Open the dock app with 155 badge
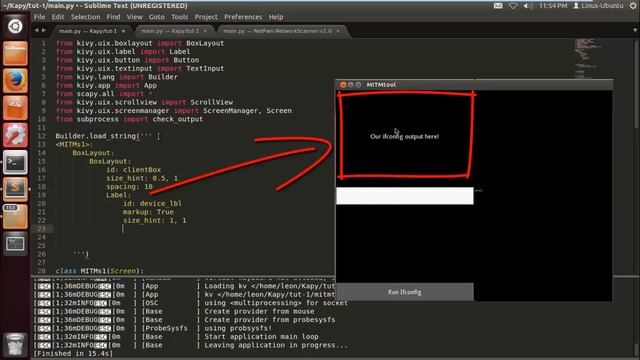The image size is (640, 360). point(15,216)
